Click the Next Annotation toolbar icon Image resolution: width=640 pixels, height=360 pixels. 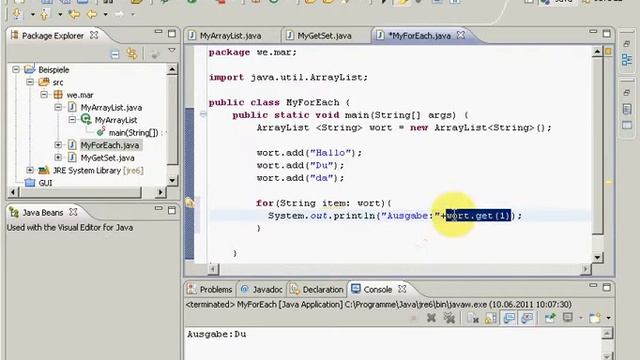tap(17, 14)
